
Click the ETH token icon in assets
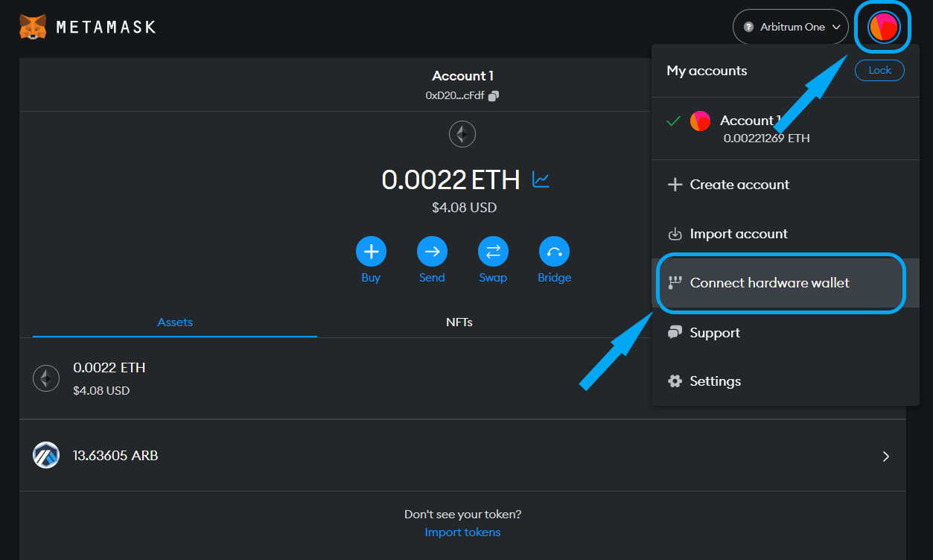point(46,378)
